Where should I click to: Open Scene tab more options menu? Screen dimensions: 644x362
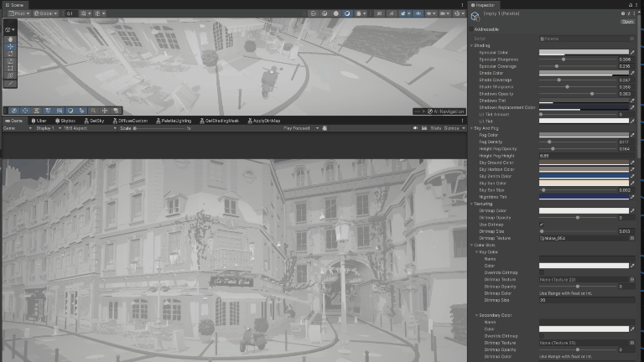463,5
